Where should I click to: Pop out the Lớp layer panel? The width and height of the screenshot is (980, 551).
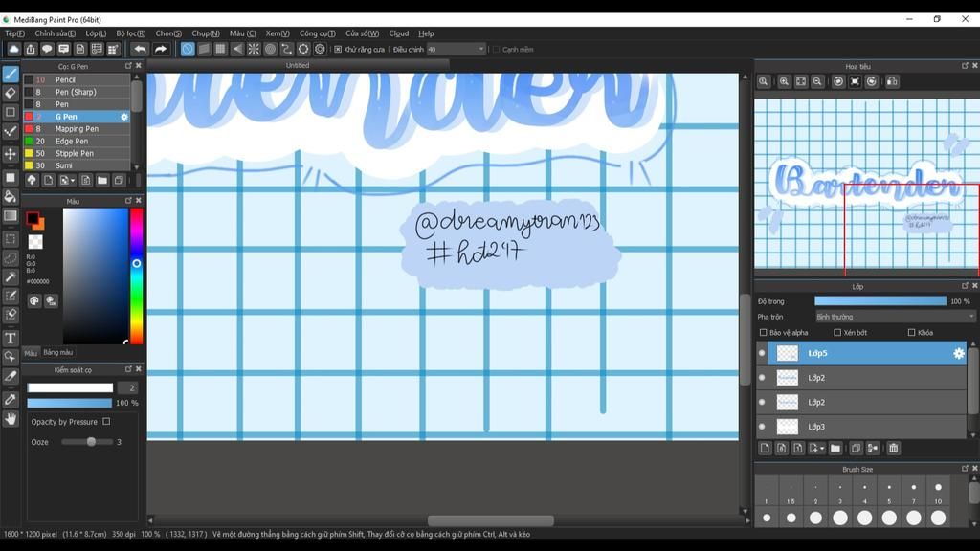(965, 285)
